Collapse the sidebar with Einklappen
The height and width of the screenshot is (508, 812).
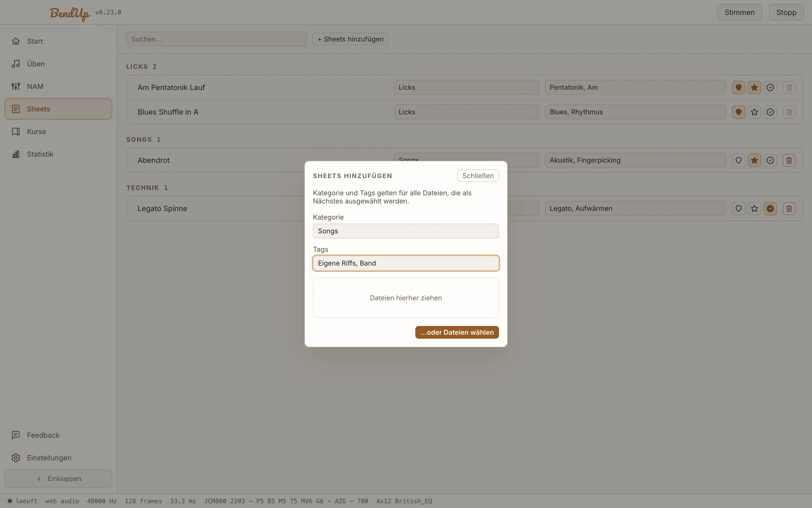click(58, 479)
